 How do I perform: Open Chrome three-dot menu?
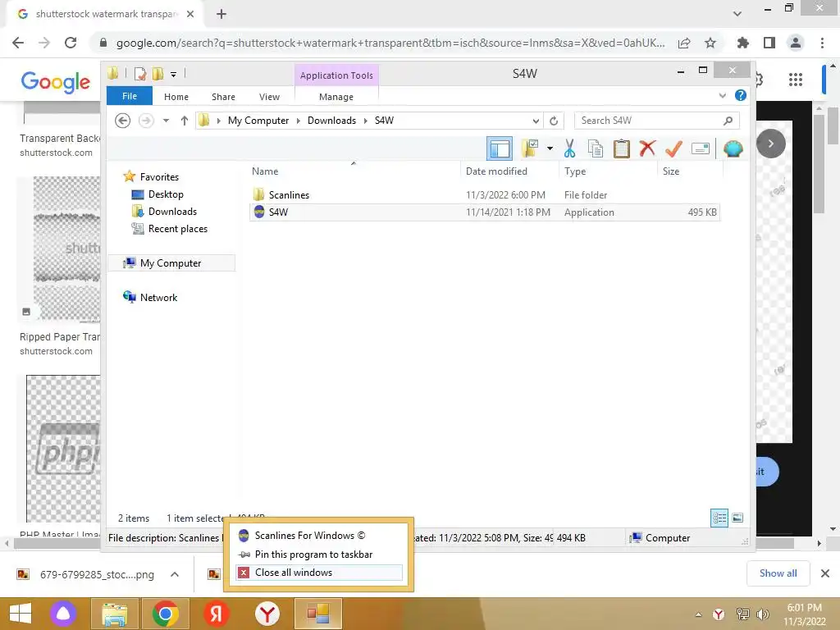[822, 43]
